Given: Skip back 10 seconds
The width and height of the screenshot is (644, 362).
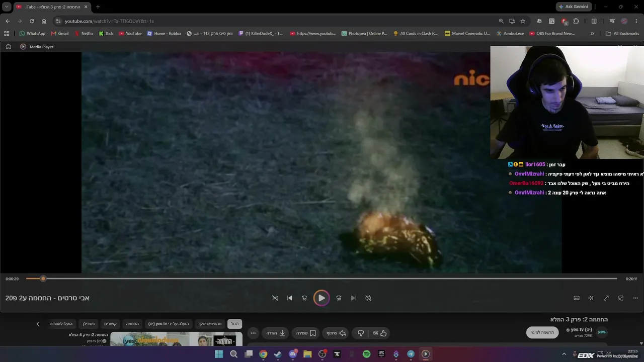Looking at the screenshot, I should [x=304, y=298].
